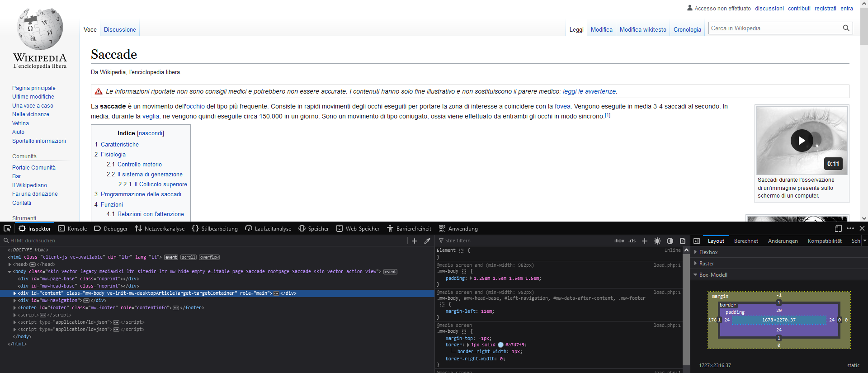
Task: Click the #a7d7f9 border color swatch
Action: click(x=500, y=345)
